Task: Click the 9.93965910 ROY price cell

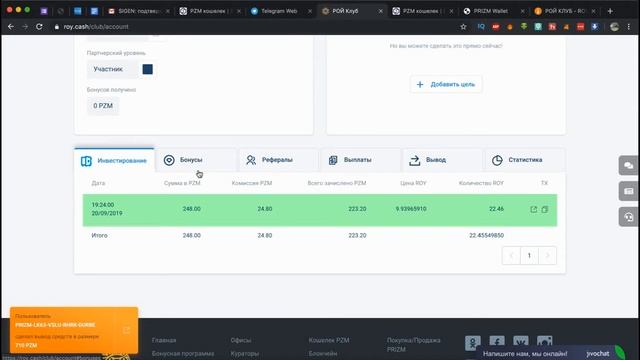Action: (411, 209)
